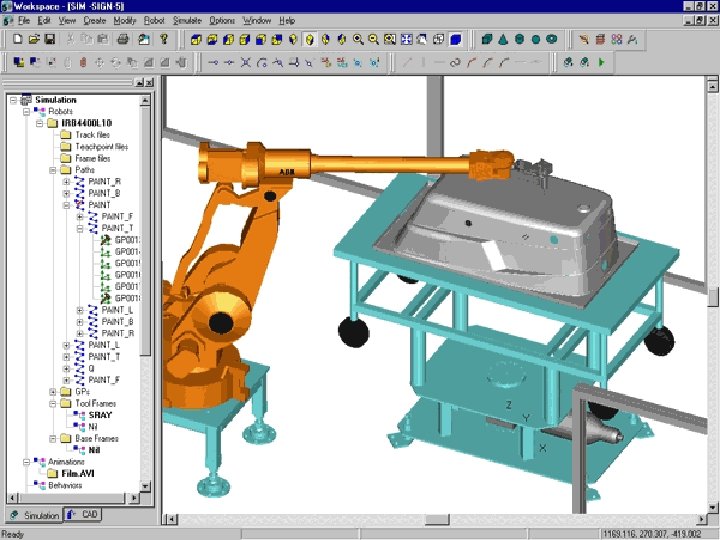This screenshot has width=720, height=540.
Task: Collapse the IRB4400L10 robot folder
Action: (x=39, y=123)
